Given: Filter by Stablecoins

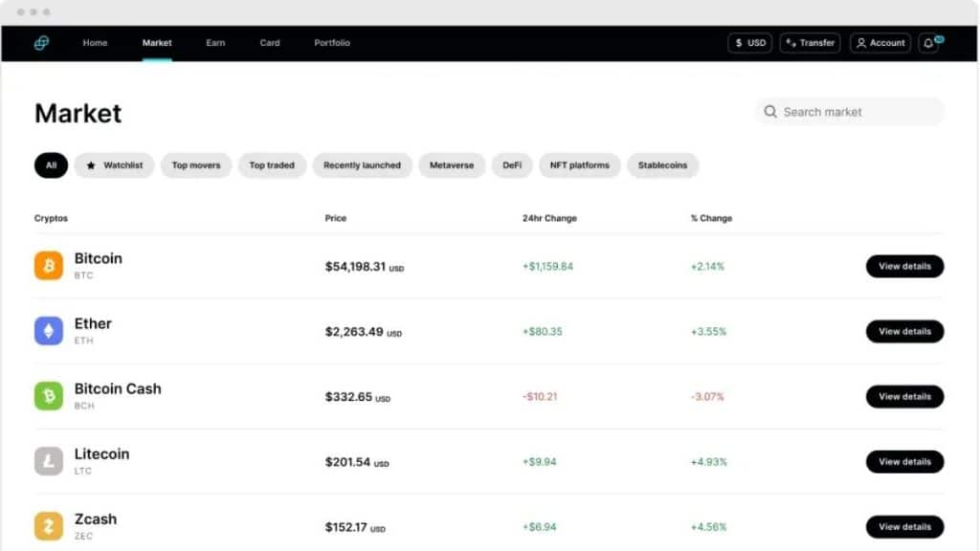Looking at the screenshot, I should [662, 165].
